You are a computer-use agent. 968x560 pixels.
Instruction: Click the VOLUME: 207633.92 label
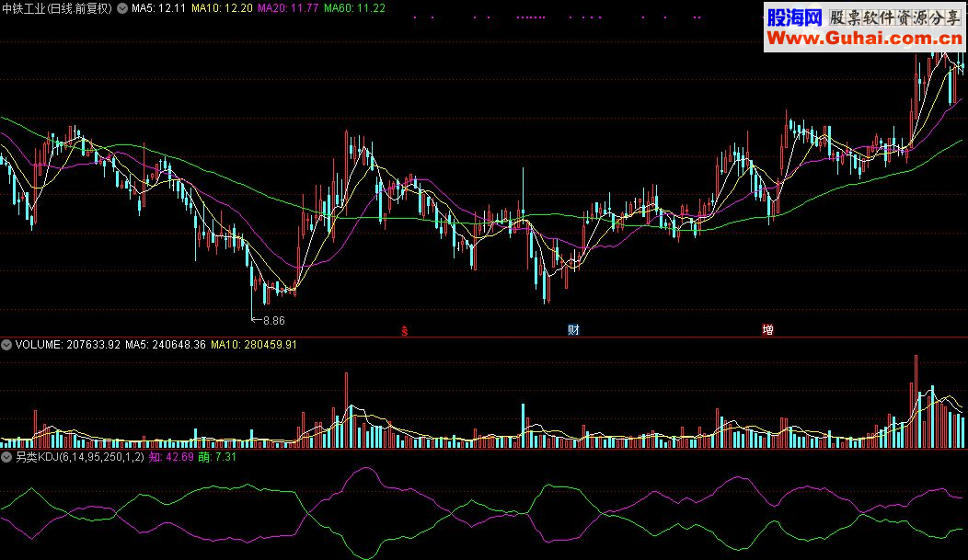(68, 345)
